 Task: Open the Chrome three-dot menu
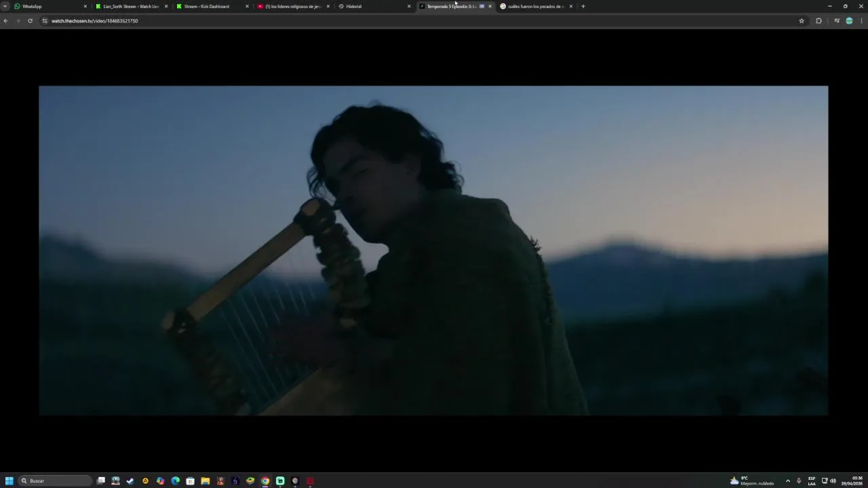click(861, 21)
